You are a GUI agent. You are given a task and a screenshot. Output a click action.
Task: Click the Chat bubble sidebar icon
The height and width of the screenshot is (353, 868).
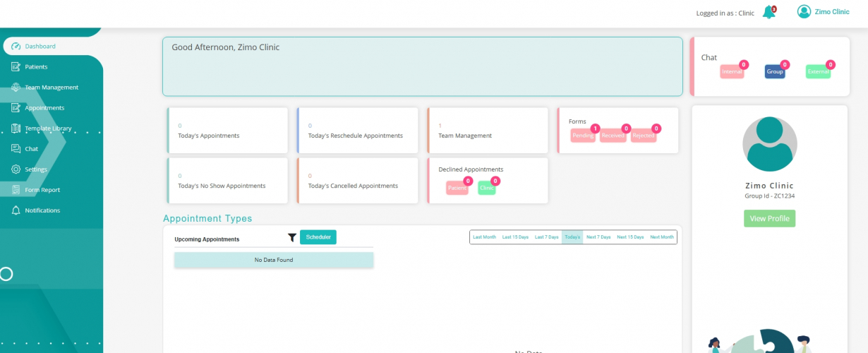(16, 149)
